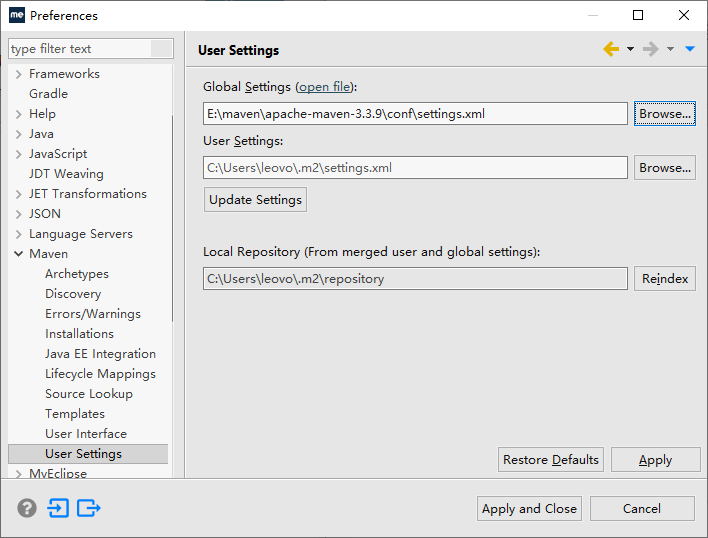Viewport: 708px width, 538px height.
Task: Click the Forward arrow icon
Action: 651,49
